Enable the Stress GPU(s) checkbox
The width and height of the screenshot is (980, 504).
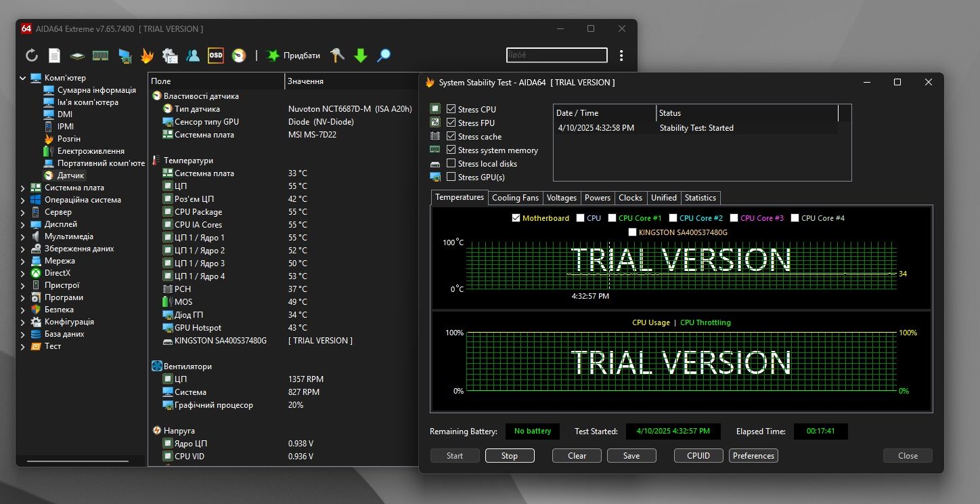click(x=451, y=177)
